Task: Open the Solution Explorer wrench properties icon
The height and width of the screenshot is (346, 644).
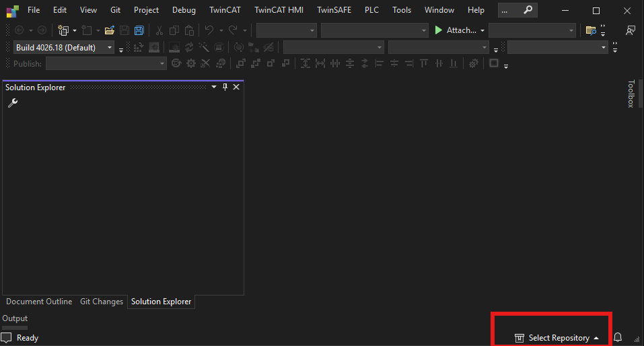Action: (x=13, y=103)
